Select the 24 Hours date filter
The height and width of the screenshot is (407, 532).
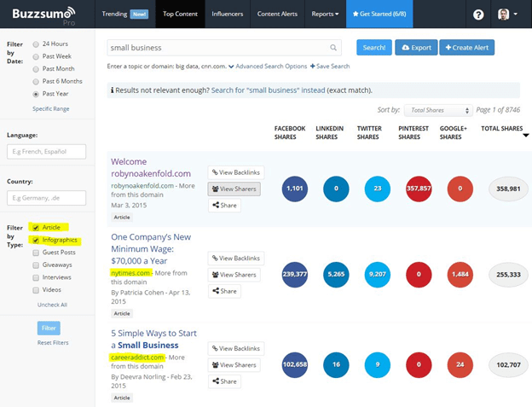point(36,44)
